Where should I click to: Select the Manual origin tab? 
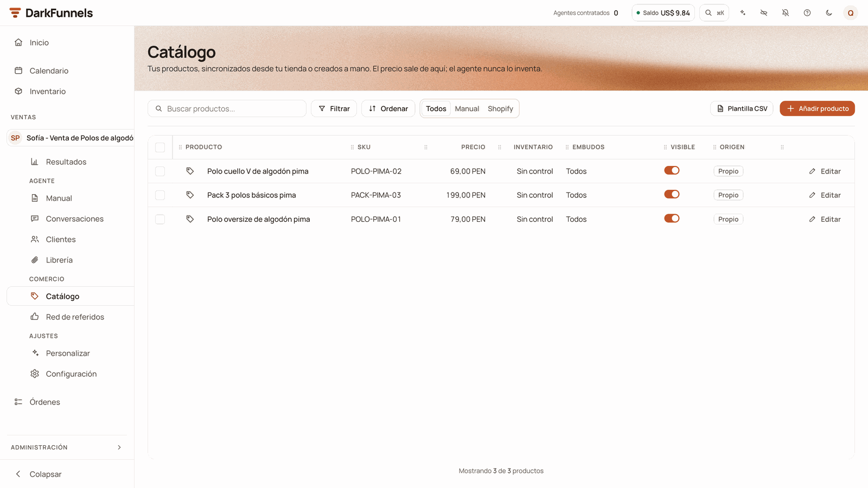(x=467, y=108)
